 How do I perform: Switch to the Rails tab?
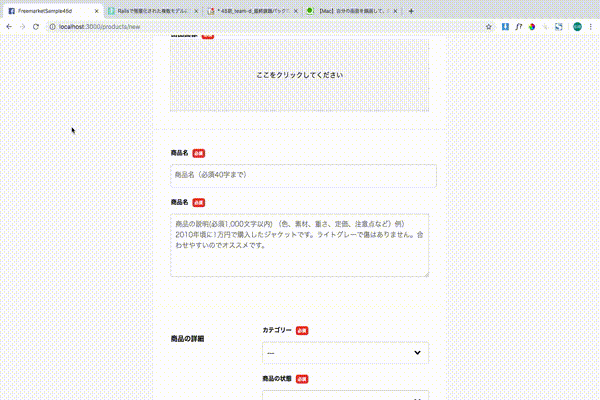coord(153,11)
